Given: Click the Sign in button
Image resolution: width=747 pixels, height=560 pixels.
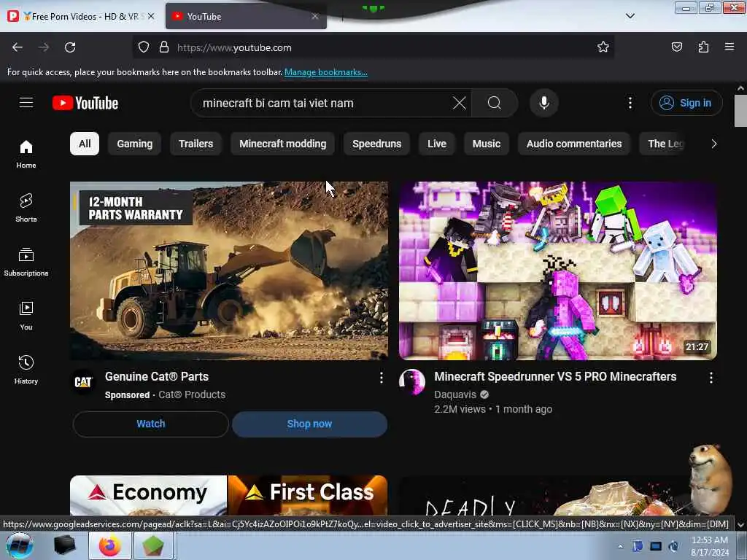Looking at the screenshot, I should coord(686,103).
